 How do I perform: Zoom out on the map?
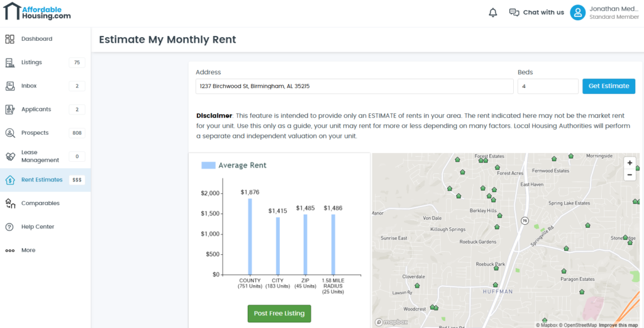pyautogui.click(x=630, y=174)
